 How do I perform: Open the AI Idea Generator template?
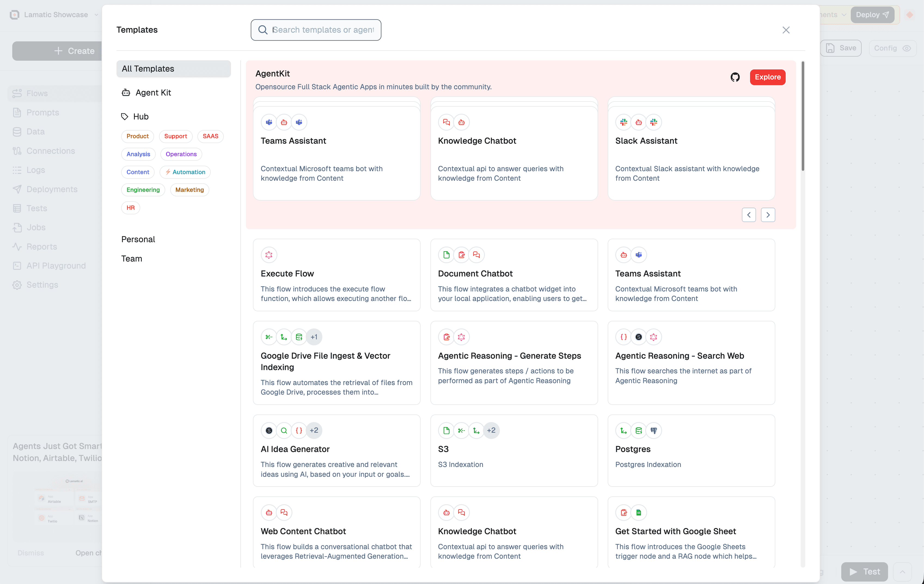336,450
